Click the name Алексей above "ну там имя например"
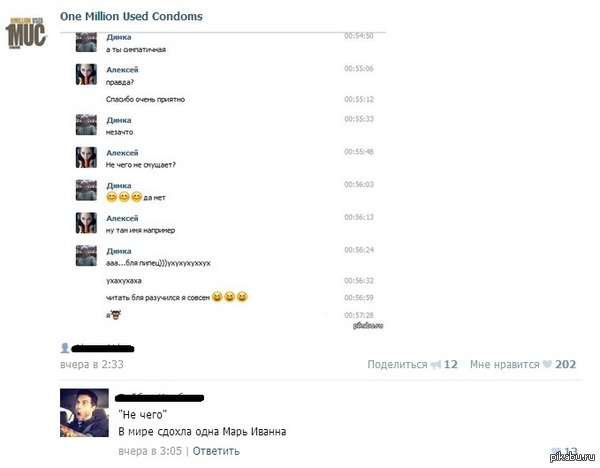Screen dimensions: 600x468 click(122, 218)
